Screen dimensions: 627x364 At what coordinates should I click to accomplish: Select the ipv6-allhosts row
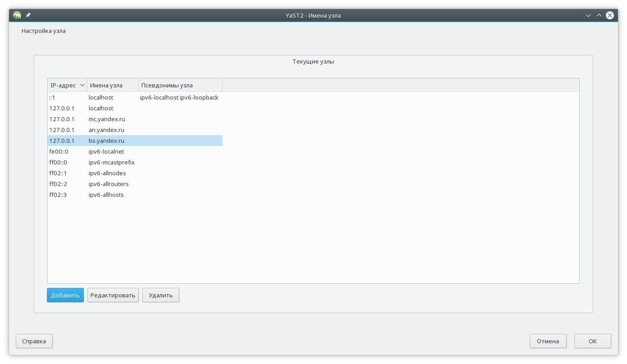(135, 195)
